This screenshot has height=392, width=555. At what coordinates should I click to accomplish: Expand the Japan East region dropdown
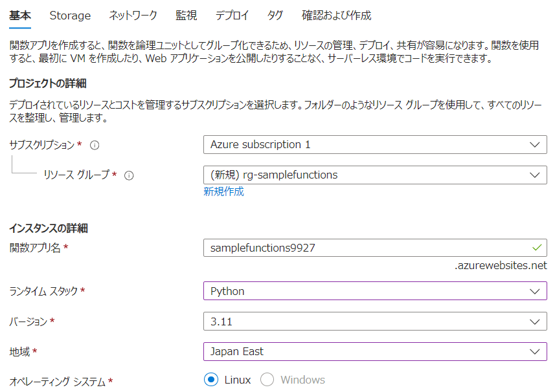[x=375, y=351]
